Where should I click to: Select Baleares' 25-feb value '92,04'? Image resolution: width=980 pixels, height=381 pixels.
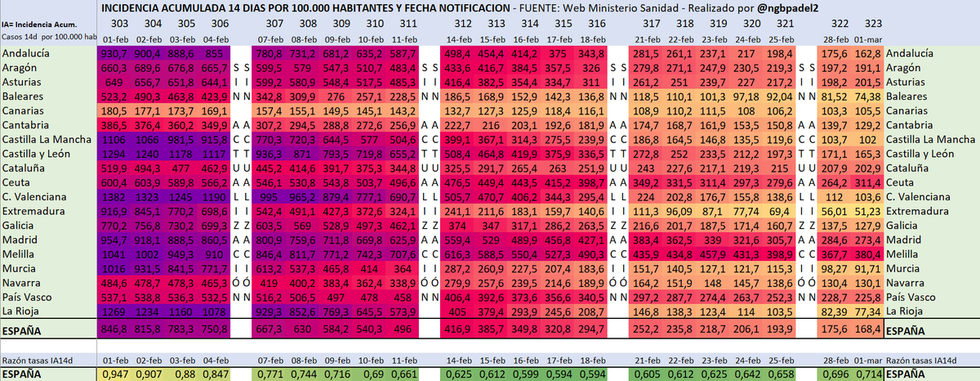click(781, 96)
